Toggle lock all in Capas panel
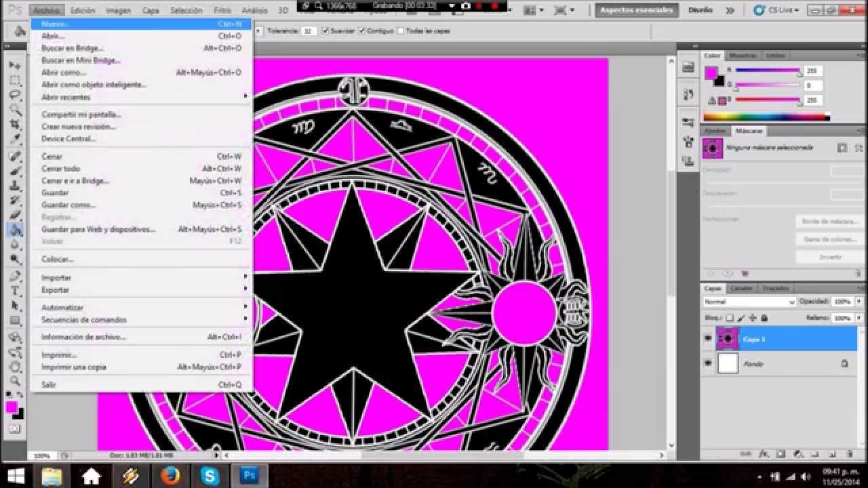The image size is (868, 488). 764,318
